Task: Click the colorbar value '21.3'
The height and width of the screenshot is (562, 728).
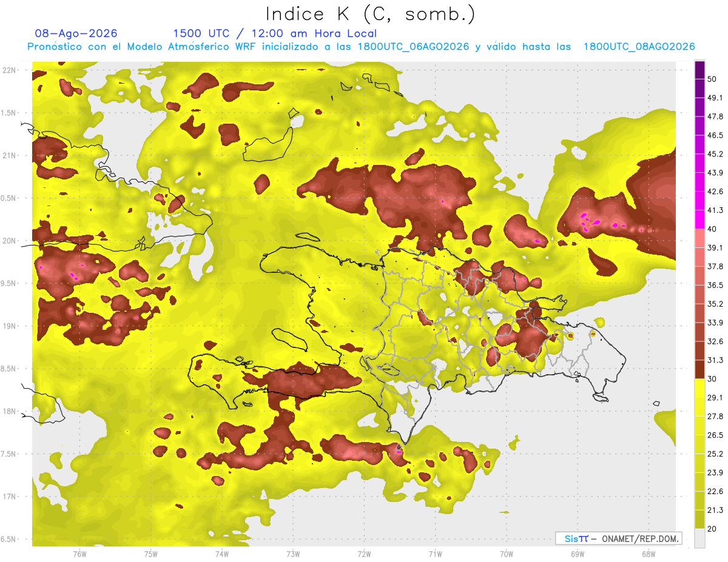Action: 715,510
